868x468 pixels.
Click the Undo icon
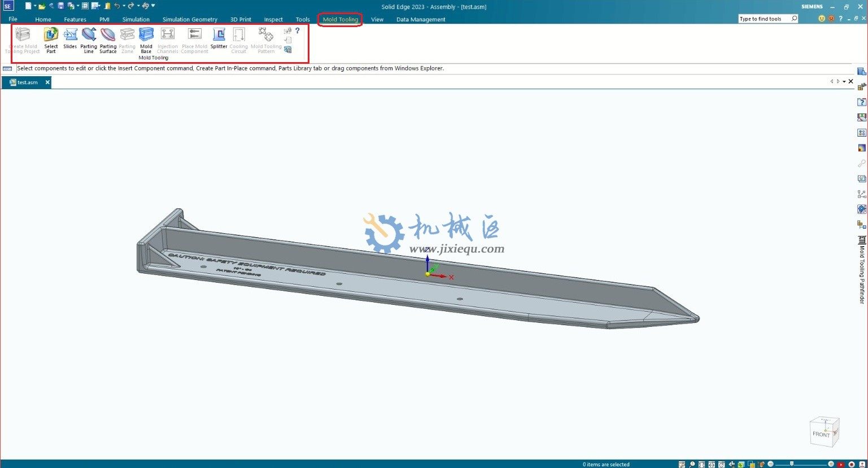(x=118, y=6)
